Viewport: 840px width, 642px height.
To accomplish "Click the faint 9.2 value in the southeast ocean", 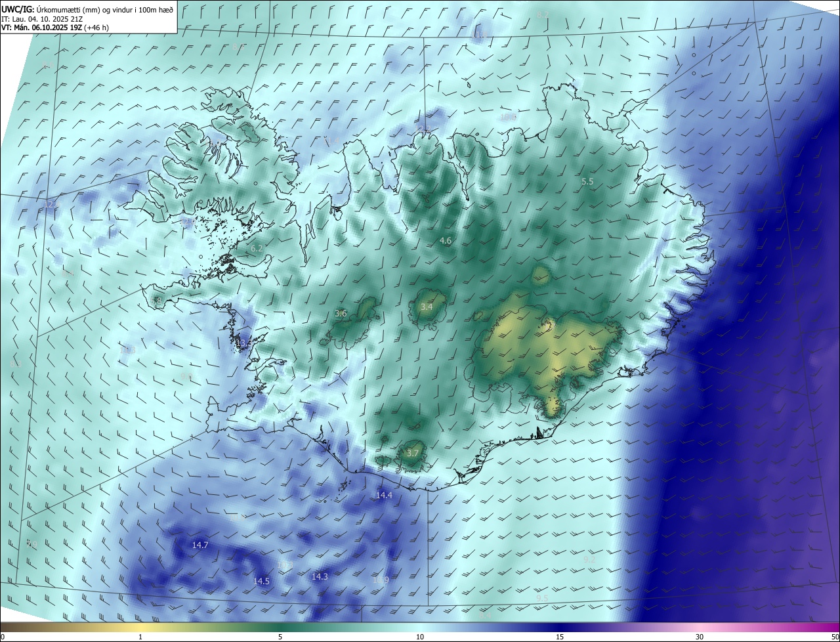I will point(589,559).
